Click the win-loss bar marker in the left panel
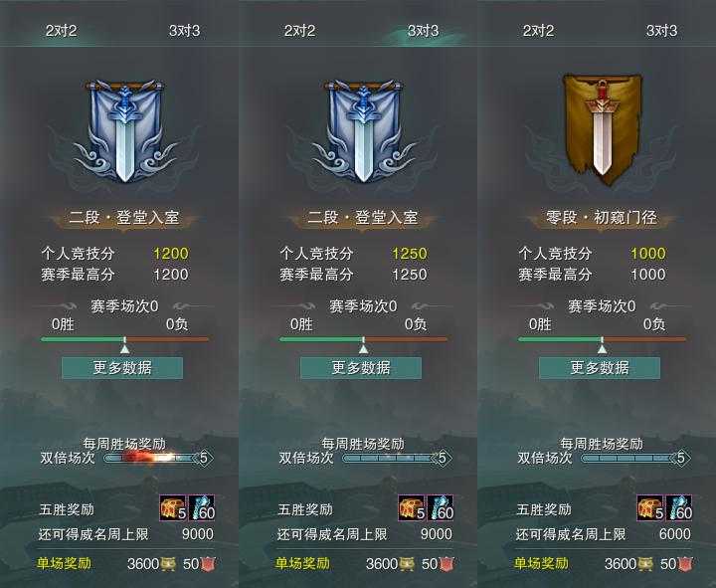This screenshot has height=588, width=716. click(x=124, y=346)
